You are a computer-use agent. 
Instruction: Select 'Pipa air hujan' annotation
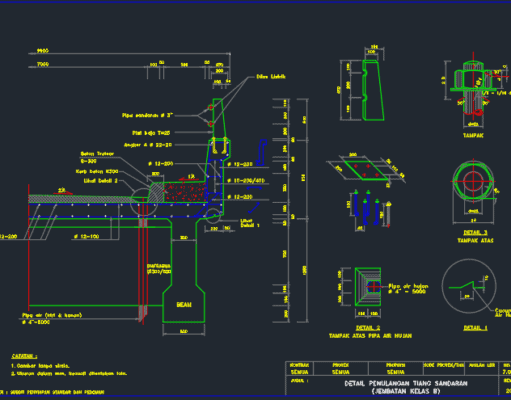408,286
